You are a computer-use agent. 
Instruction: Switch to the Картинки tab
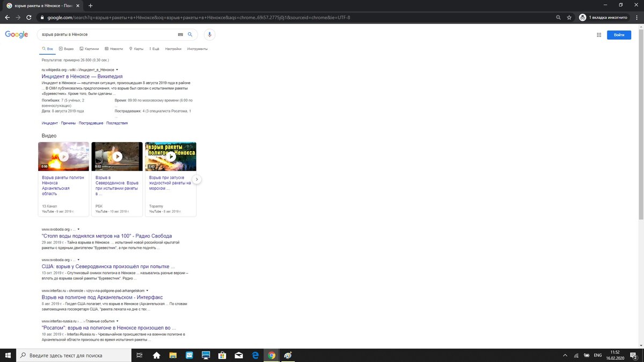pos(89,49)
